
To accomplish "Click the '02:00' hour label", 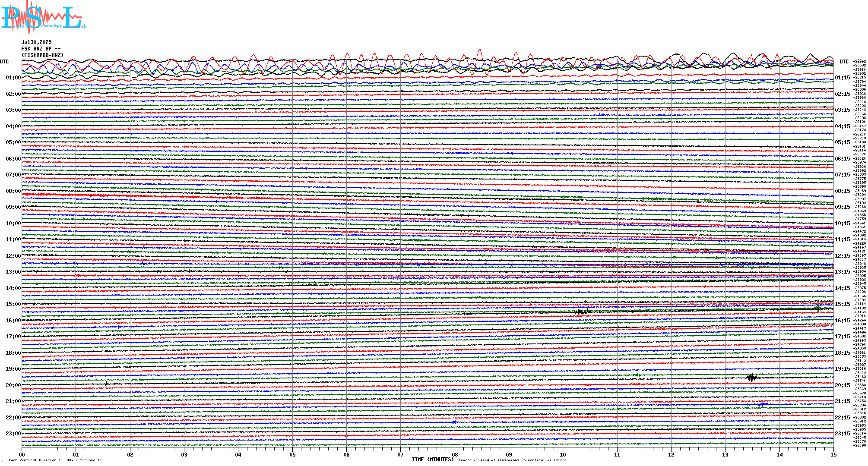I will pyautogui.click(x=13, y=94).
